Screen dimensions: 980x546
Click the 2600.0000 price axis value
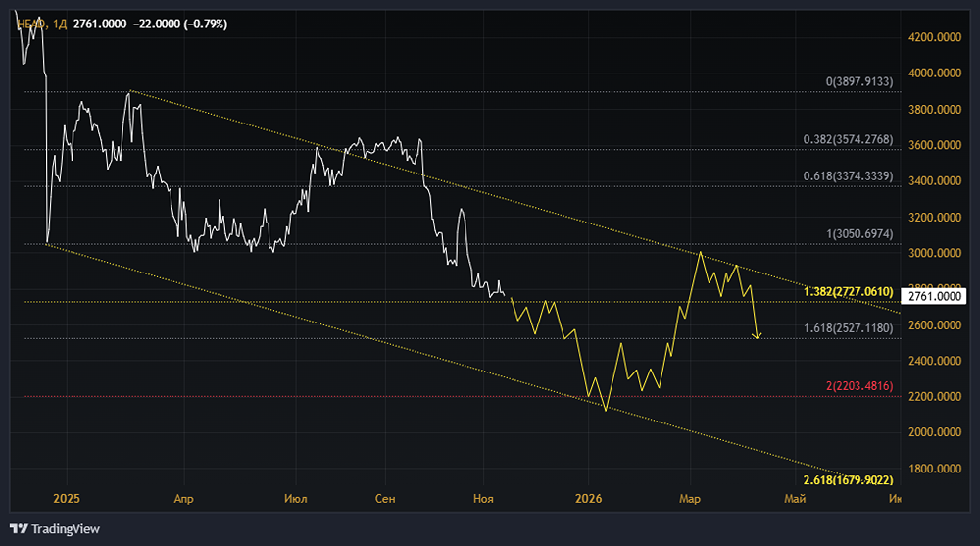[x=934, y=325]
